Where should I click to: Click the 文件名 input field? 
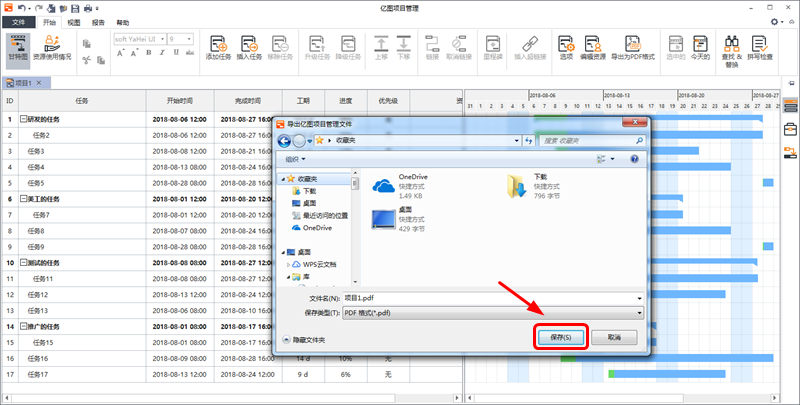pyautogui.click(x=493, y=298)
